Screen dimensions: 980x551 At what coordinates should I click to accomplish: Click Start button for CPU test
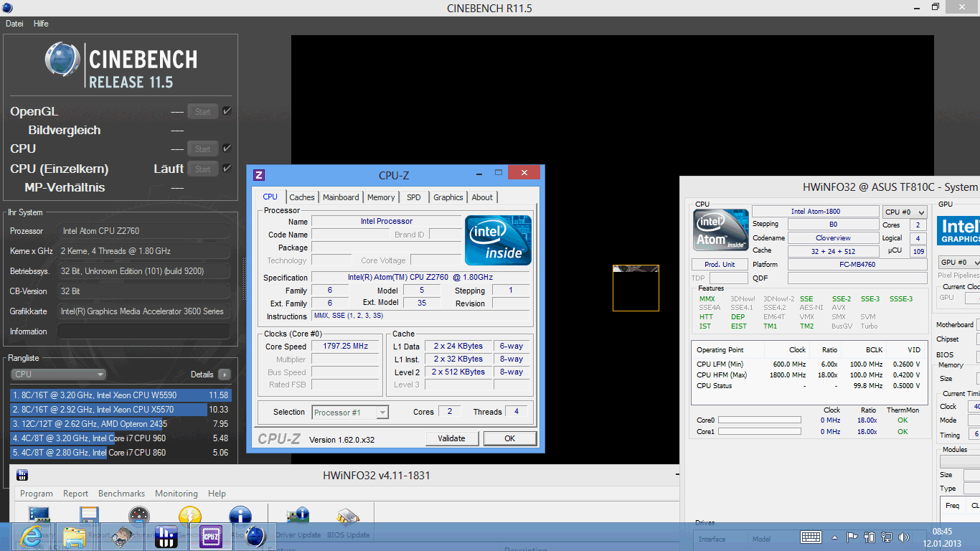[203, 149]
